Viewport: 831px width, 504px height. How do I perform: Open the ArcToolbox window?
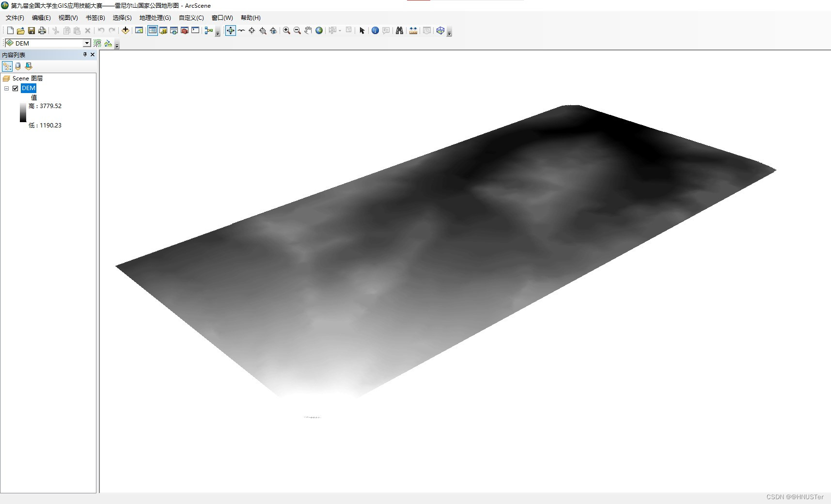pyautogui.click(x=185, y=31)
